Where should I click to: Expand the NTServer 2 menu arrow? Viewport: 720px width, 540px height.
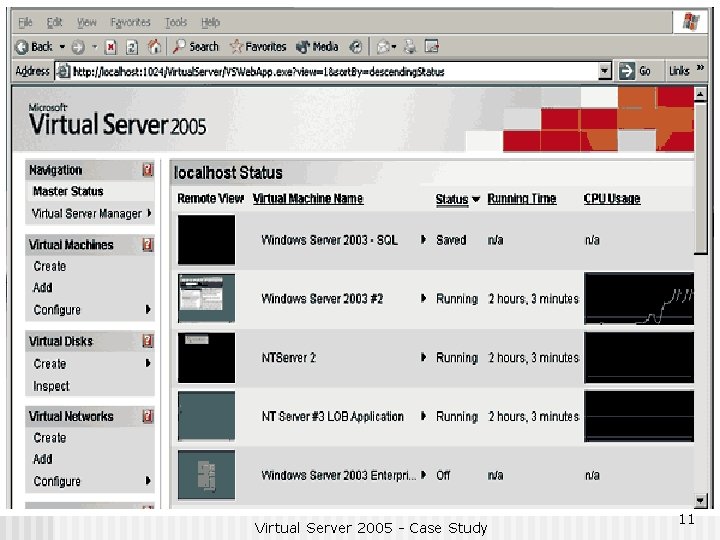423,357
